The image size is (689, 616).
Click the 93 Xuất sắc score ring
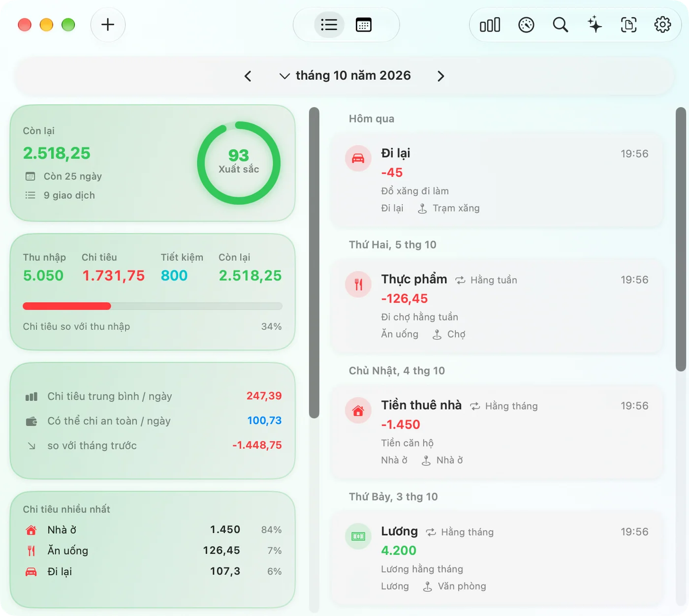click(x=239, y=163)
